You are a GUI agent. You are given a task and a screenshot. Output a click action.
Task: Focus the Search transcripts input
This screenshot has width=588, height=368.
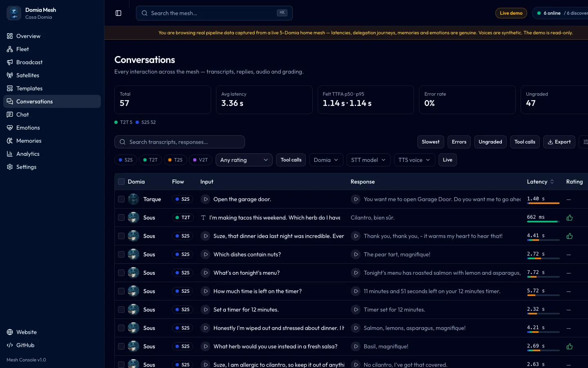[180, 142]
